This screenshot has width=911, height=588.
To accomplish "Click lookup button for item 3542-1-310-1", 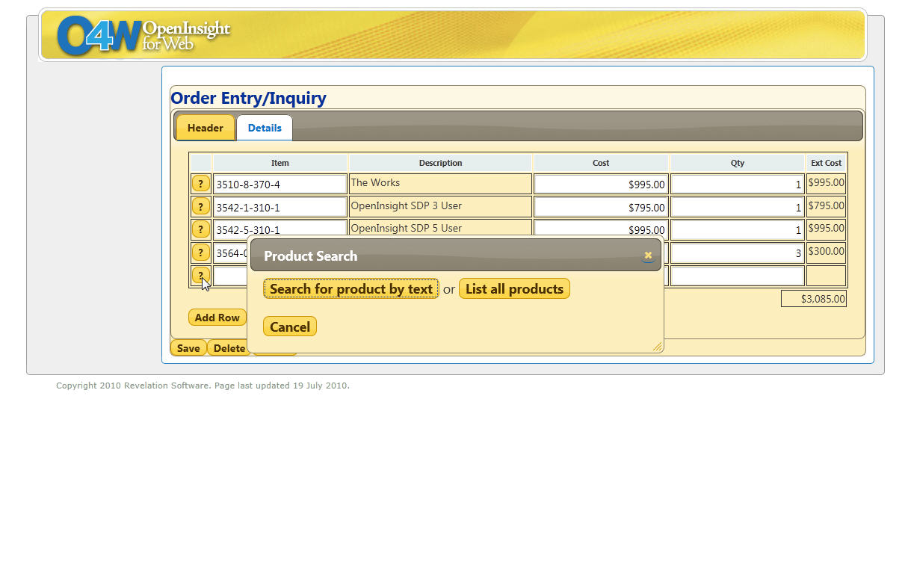I will point(200,206).
